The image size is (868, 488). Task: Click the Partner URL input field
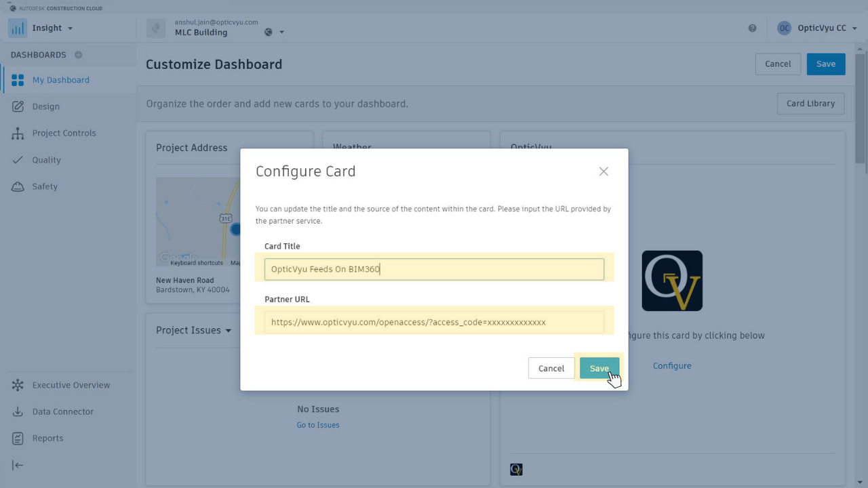point(434,322)
